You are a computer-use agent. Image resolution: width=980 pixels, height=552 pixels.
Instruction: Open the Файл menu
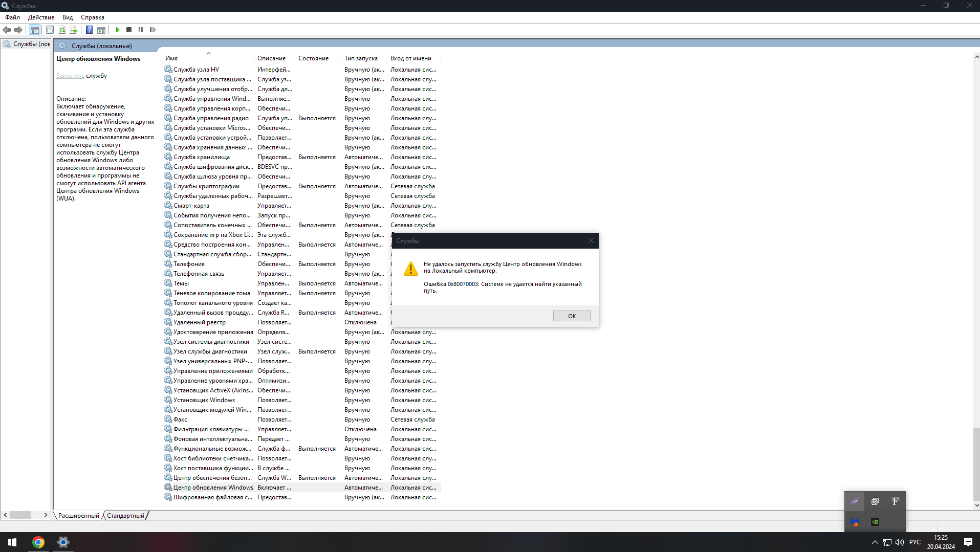point(13,17)
